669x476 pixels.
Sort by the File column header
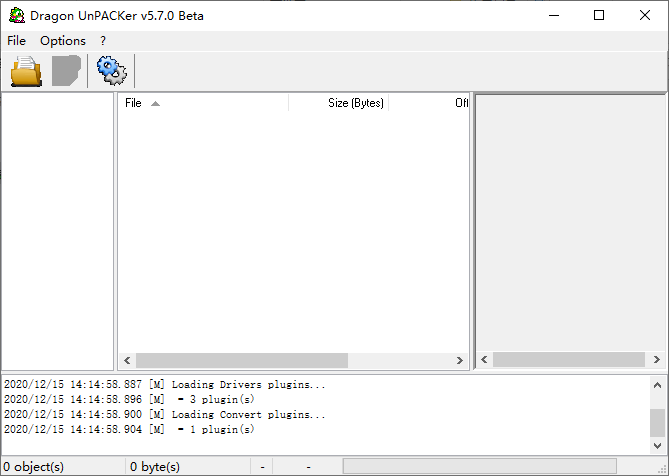click(203, 103)
